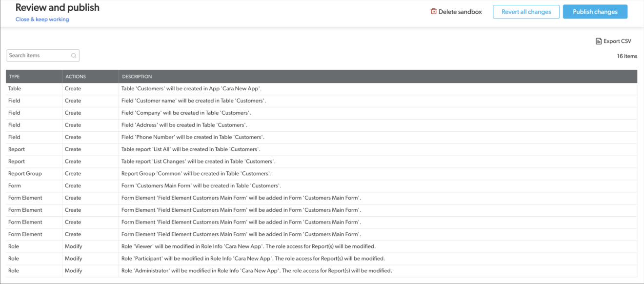Click the magnifier icon in search box
This screenshot has width=644, height=284.
click(x=74, y=56)
